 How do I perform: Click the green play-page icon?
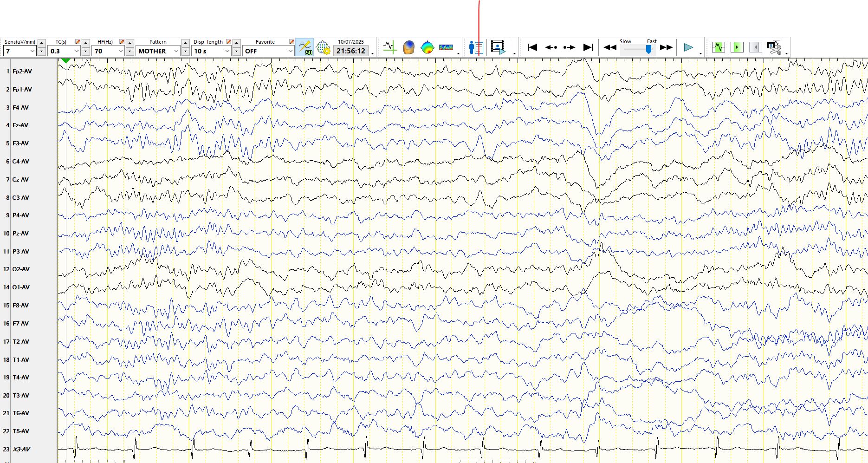pyautogui.click(x=737, y=47)
